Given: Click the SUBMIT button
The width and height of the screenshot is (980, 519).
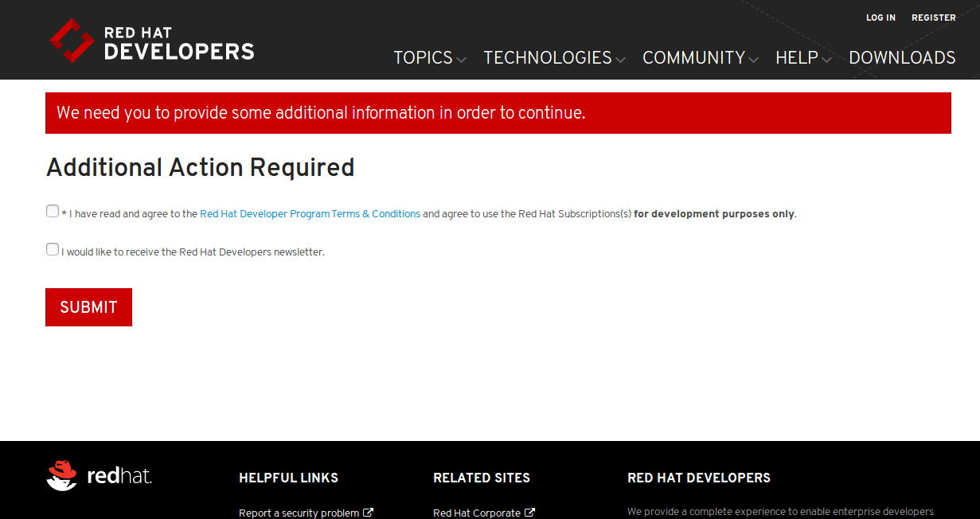Looking at the screenshot, I should click(x=88, y=307).
